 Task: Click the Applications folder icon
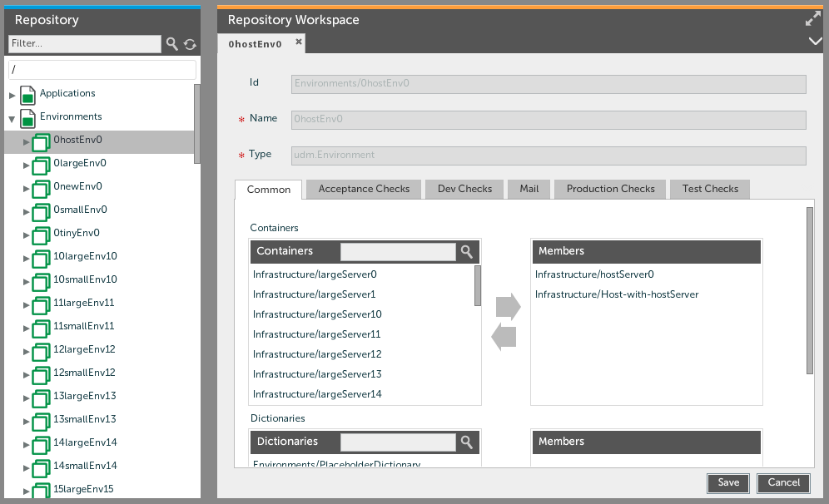click(x=27, y=94)
